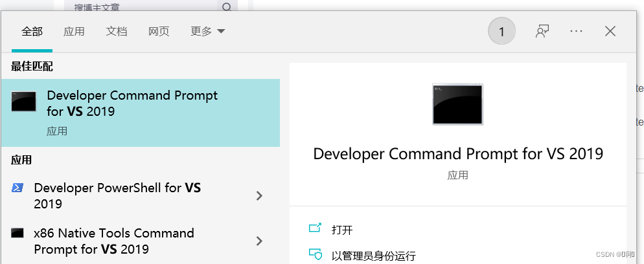
Task: Click 打开 to launch the prompt
Action: (x=342, y=230)
